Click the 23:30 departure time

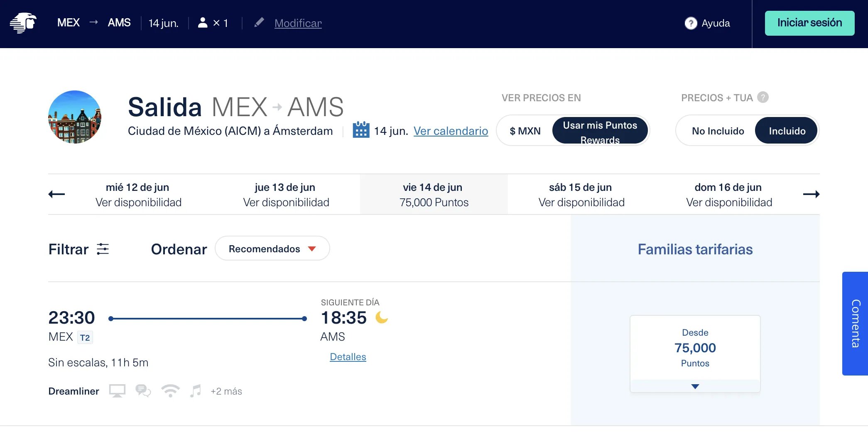click(71, 318)
